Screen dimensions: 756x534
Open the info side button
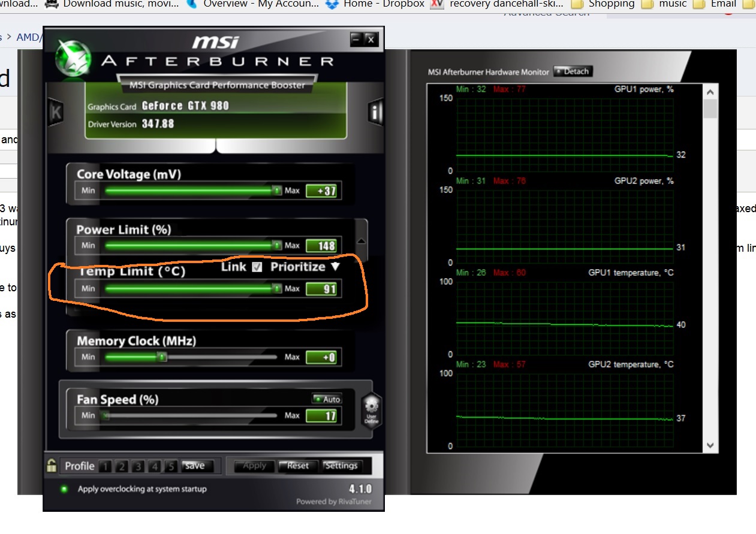pyautogui.click(x=376, y=112)
